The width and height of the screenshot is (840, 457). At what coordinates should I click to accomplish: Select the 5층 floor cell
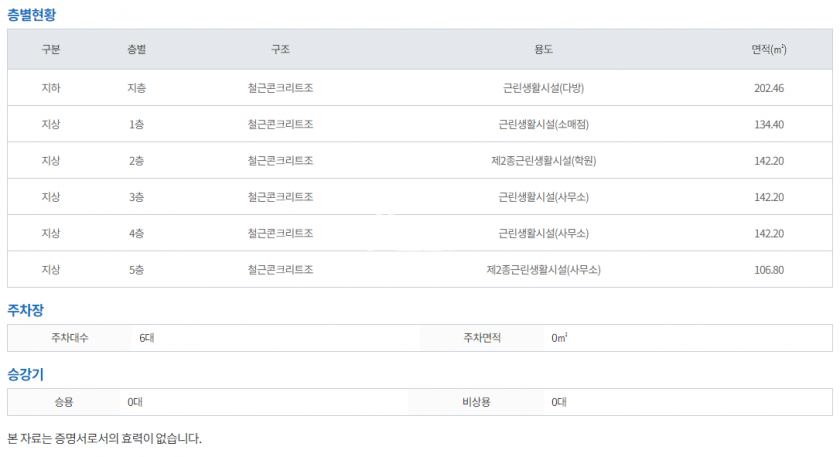click(x=137, y=270)
